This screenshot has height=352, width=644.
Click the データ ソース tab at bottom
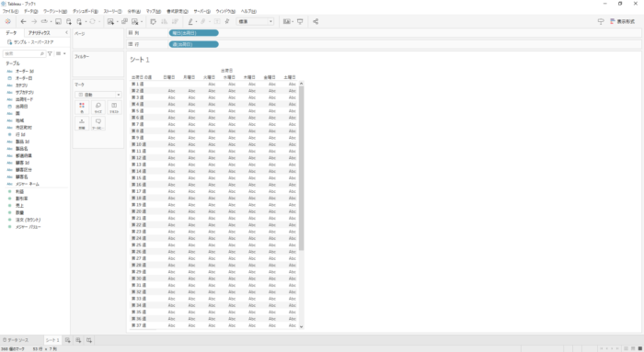point(16,340)
